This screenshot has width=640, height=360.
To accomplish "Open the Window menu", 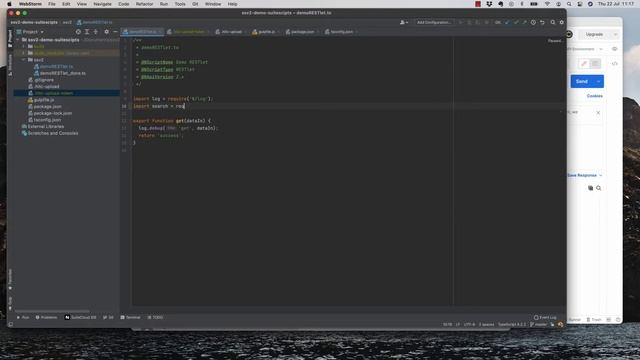I will [213, 4].
